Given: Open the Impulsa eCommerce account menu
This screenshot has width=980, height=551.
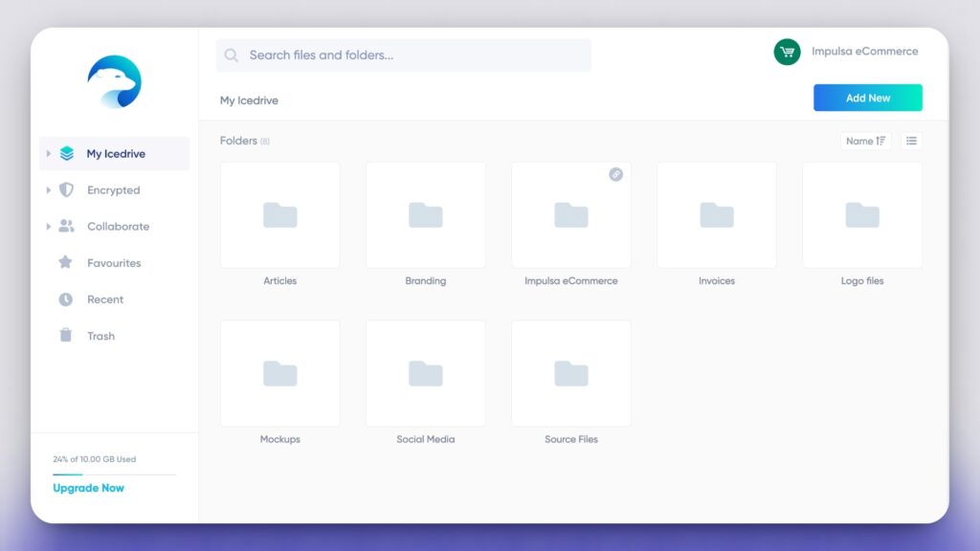Looking at the screenshot, I should pyautogui.click(x=862, y=52).
